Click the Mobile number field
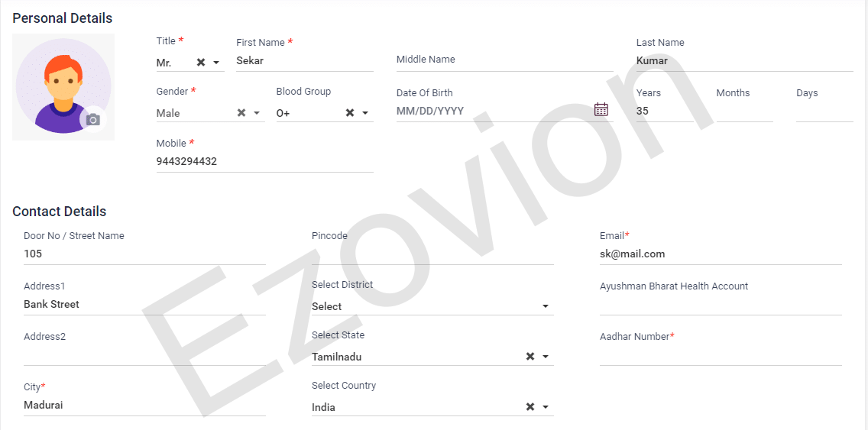The image size is (868, 430). click(x=264, y=162)
